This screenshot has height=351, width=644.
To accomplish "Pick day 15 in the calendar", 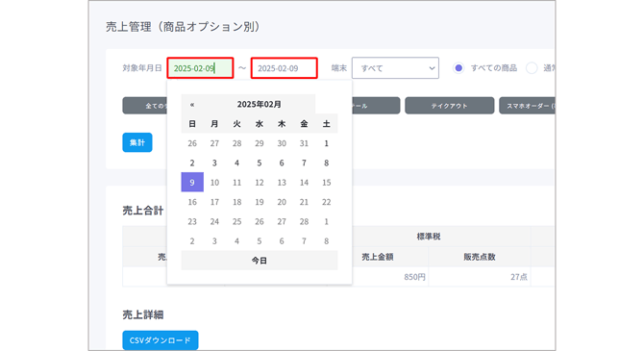I will 327,183.
